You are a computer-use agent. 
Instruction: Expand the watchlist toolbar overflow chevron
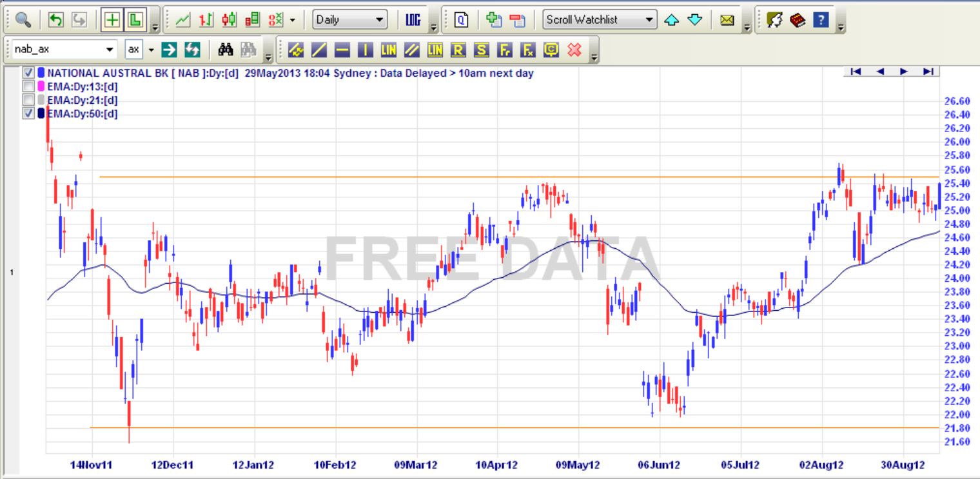[x=747, y=26]
